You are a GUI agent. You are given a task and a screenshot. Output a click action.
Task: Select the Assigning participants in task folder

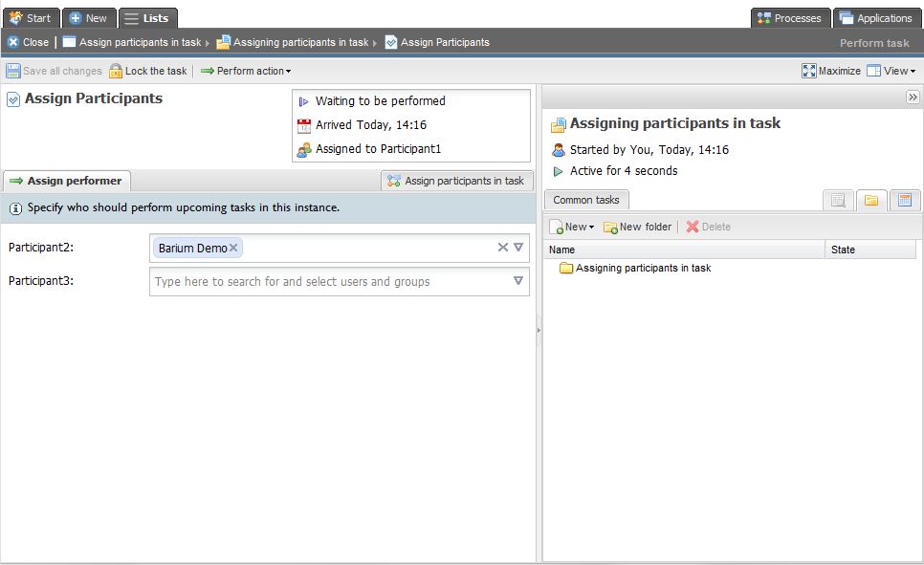click(x=642, y=269)
